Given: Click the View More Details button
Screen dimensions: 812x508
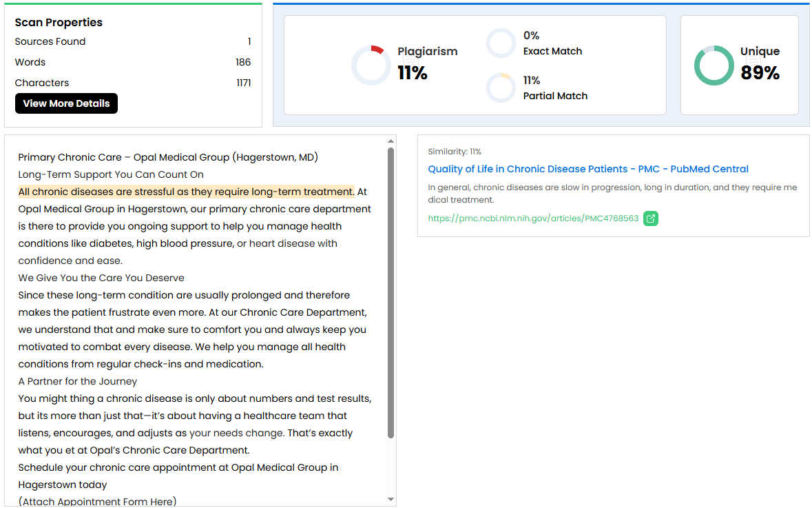Looking at the screenshot, I should point(66,103).
